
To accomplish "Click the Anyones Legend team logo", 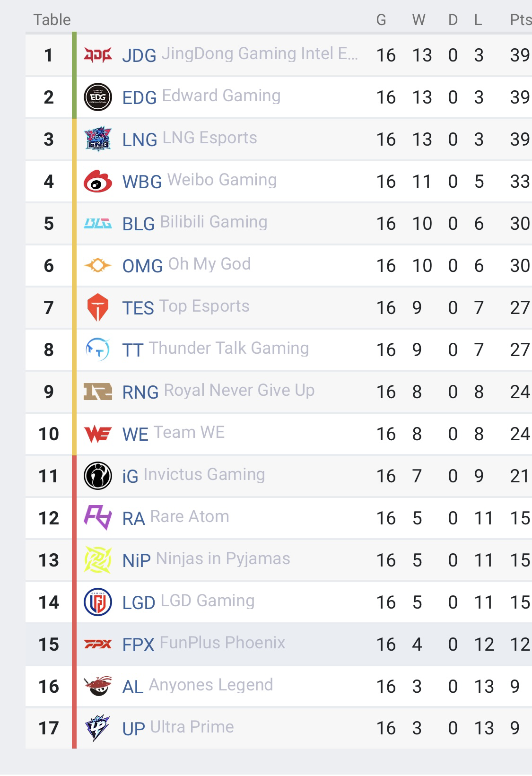I will (98, 686).
